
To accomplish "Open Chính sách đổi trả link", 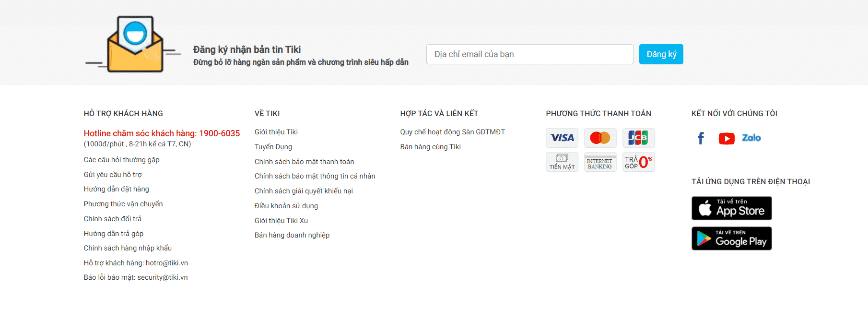I will pos(113,219).
